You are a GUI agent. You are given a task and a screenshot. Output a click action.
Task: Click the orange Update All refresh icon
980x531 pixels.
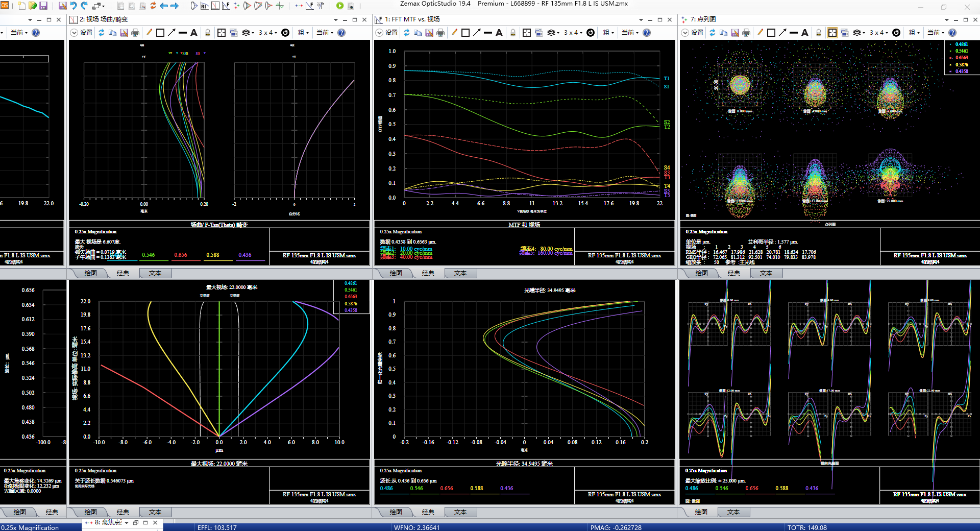click(x=153, y=6)
